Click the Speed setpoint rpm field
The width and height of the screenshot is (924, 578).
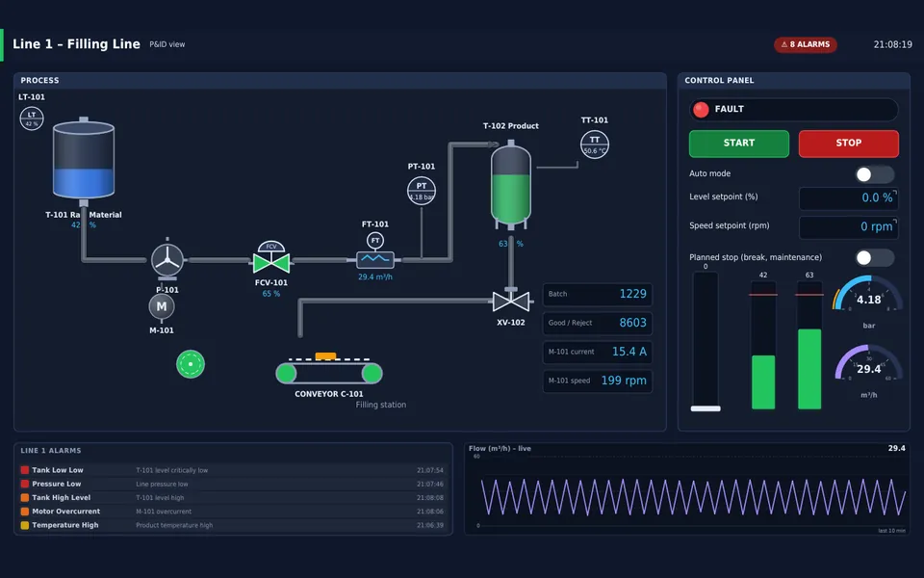(848, 227)
